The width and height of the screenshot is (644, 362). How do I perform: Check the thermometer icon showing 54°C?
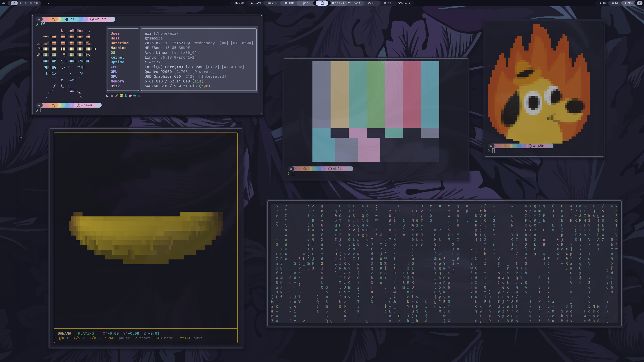click(256, 3)
